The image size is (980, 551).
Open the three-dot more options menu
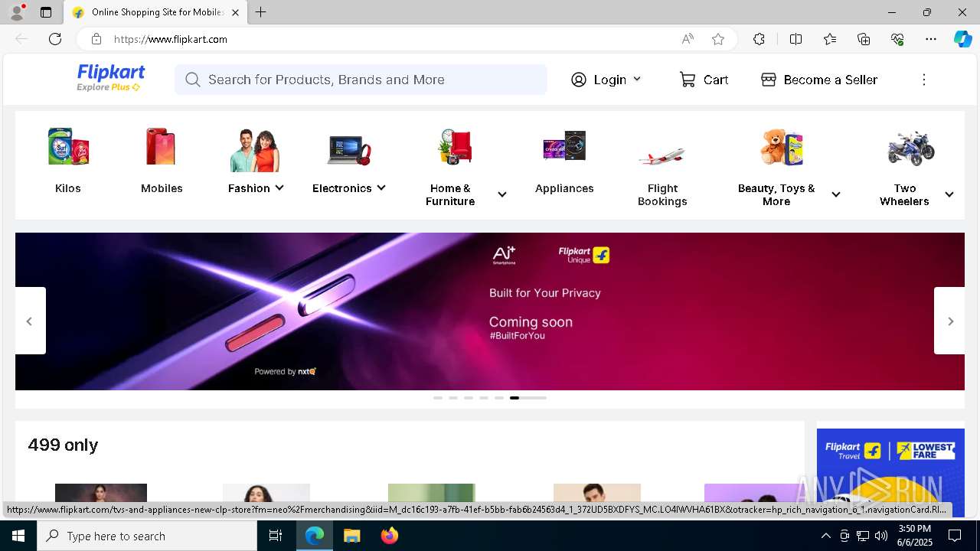point(924,80)
